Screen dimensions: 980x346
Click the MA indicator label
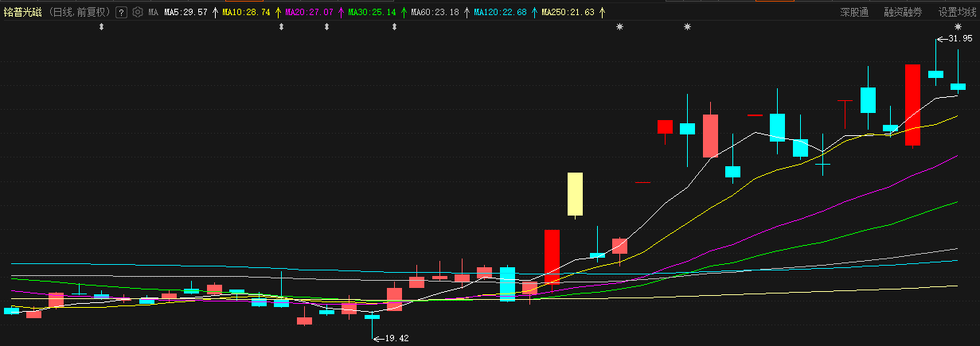point(154,13)
